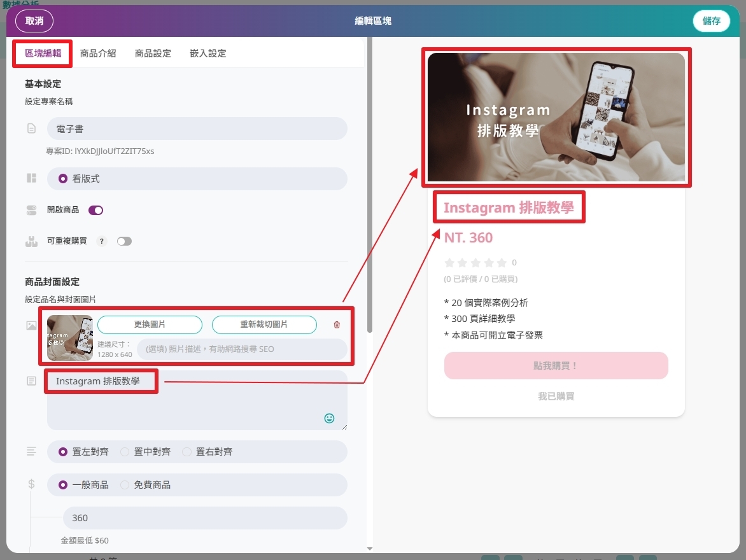Click the preview title Instagram 排版教學
Image resolution: width=746 pixels, height=560 pixels.
tap(509, 208)
